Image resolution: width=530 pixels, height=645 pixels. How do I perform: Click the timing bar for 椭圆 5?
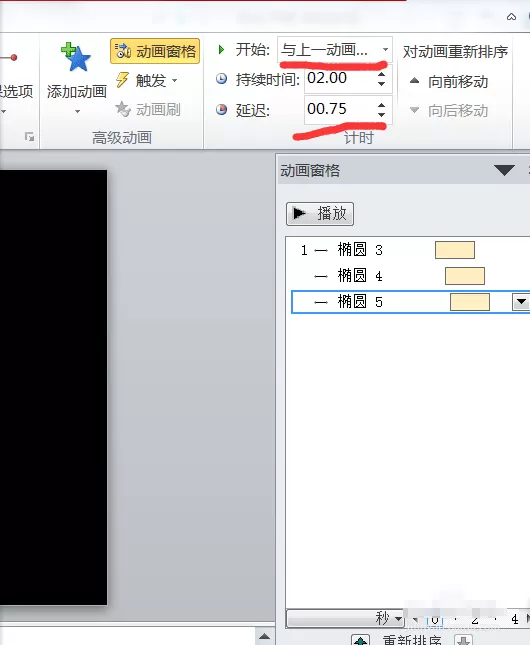tap(470, 302)
